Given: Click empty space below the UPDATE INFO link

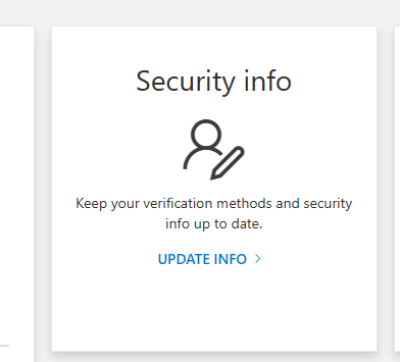Looking at the screenshot, I should point(214,307).
